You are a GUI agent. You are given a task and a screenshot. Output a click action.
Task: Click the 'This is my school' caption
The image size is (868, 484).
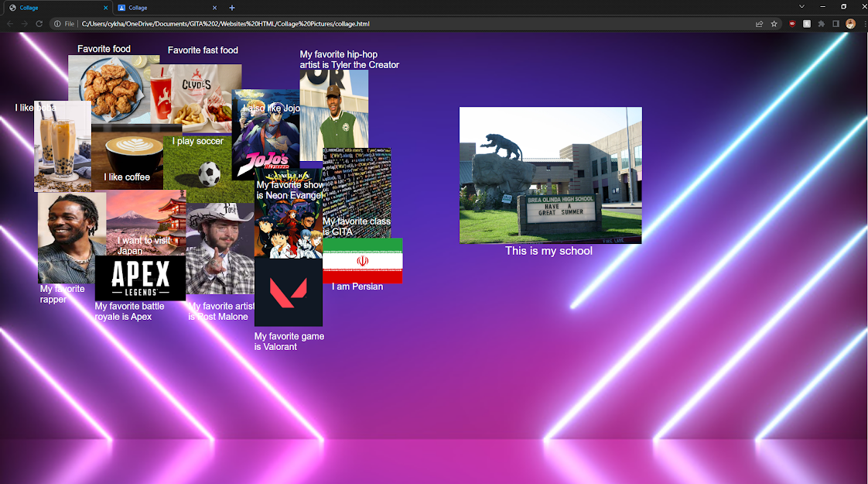548,251
